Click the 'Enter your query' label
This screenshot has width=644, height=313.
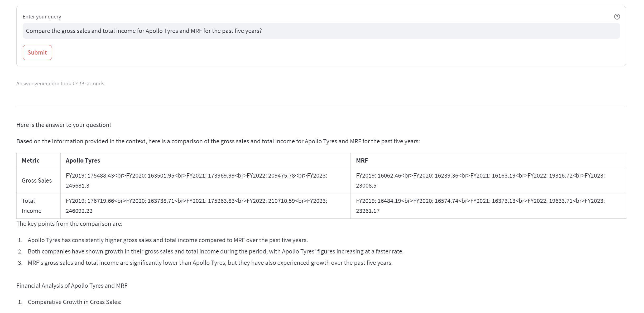point(42,17)
